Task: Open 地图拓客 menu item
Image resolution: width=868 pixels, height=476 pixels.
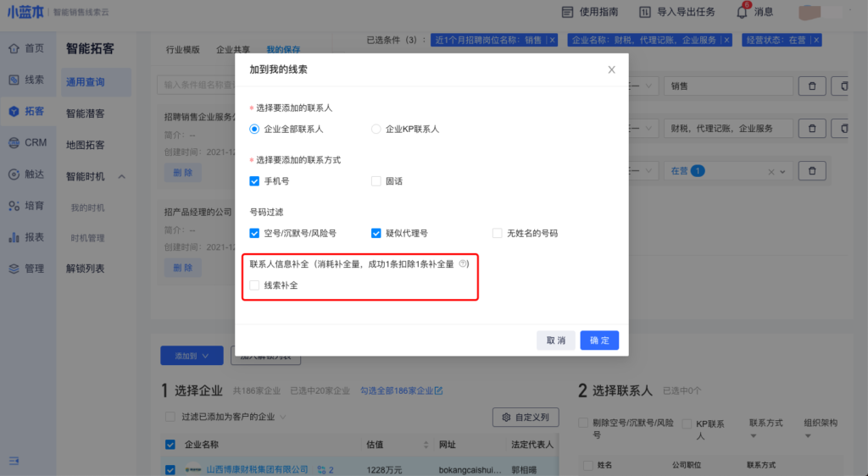Action: point(86,145)
